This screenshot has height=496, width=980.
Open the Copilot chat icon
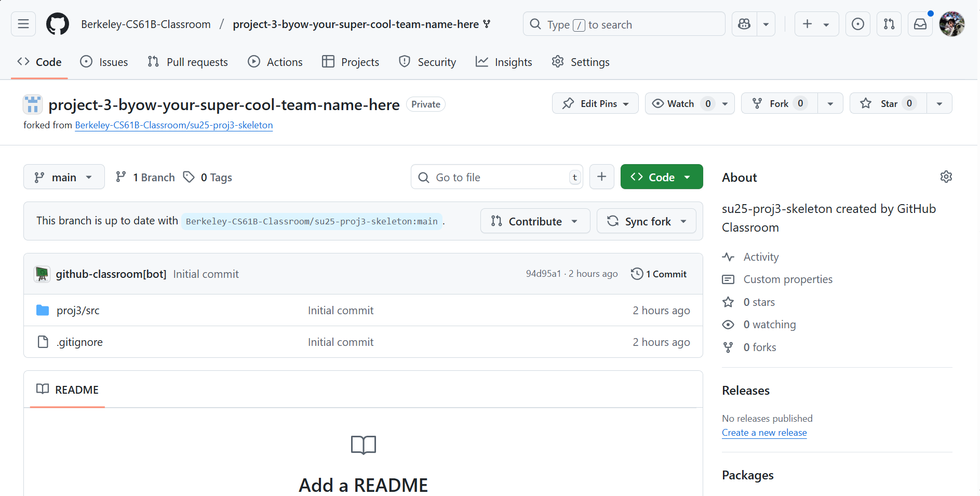744,24
